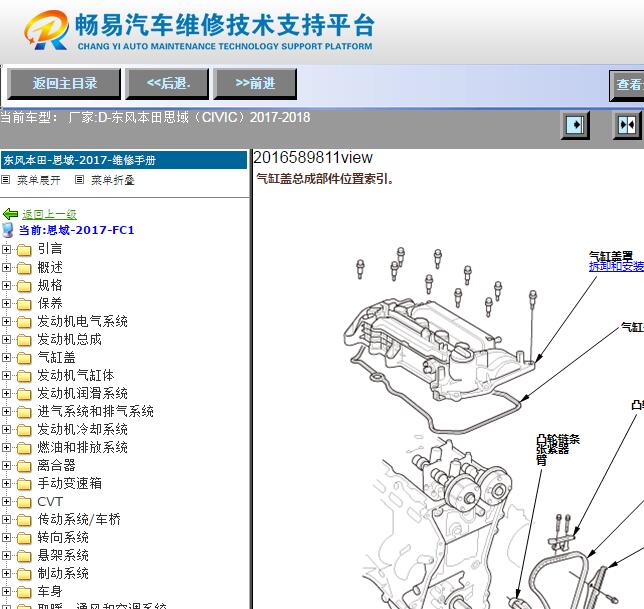Go forward with the >>前进 button
This screenshot has width=644, height=609.
point(255,84)
